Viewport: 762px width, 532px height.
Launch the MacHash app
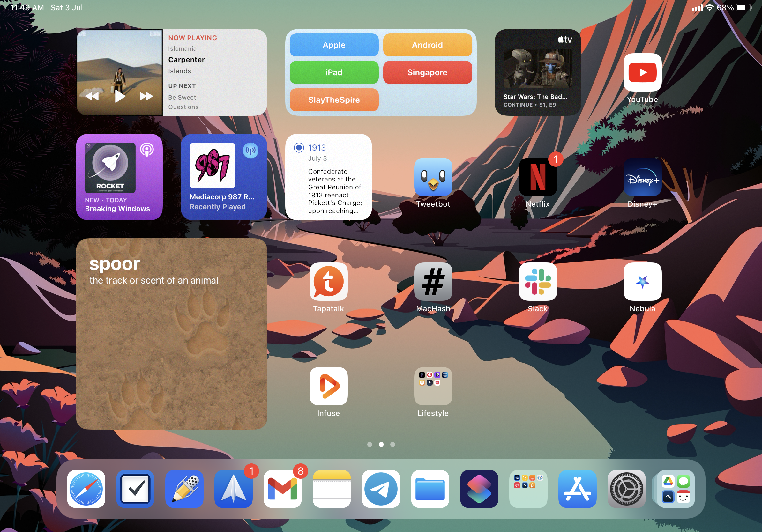[x=433, y=282]
